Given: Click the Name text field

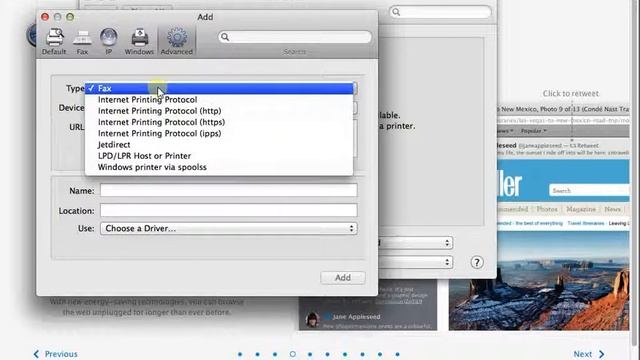Looking at the screenshot, I should tap(229, 190).
